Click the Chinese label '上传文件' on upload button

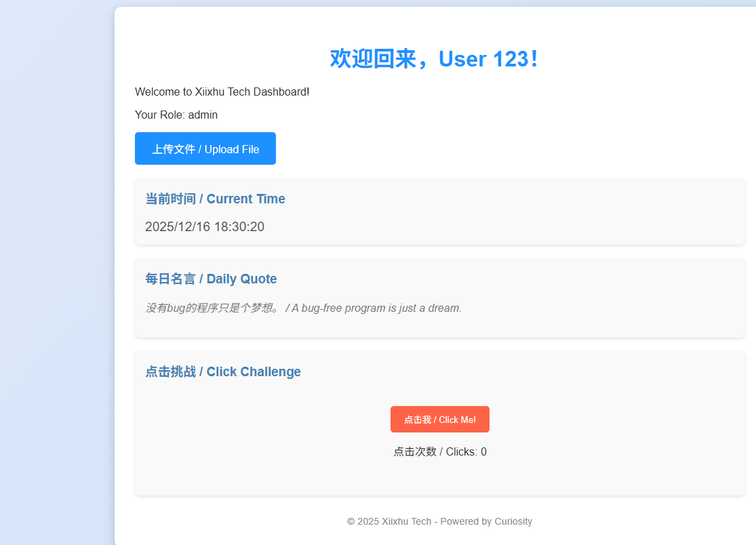click(173, 149)
